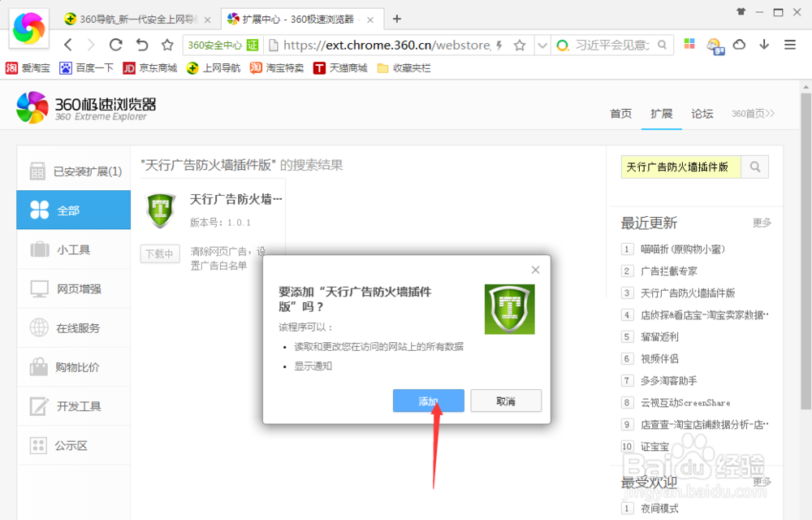Open the 京东商城 bookmark
This screenshot has width=812, height=520.
150,68
